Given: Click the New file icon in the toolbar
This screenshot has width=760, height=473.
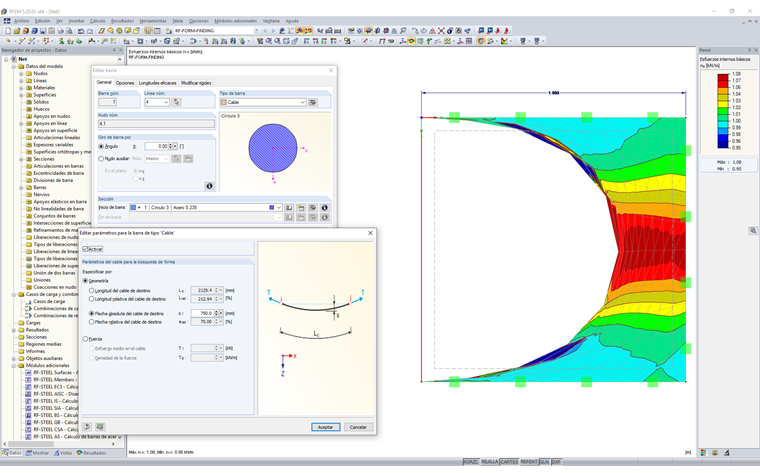Looking at the screenshot, I should 8,31.
